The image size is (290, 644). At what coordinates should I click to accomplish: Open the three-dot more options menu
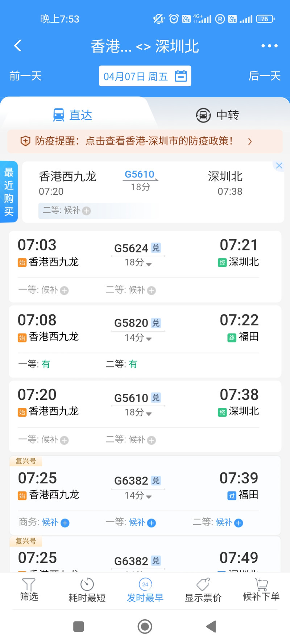(269, 46)
